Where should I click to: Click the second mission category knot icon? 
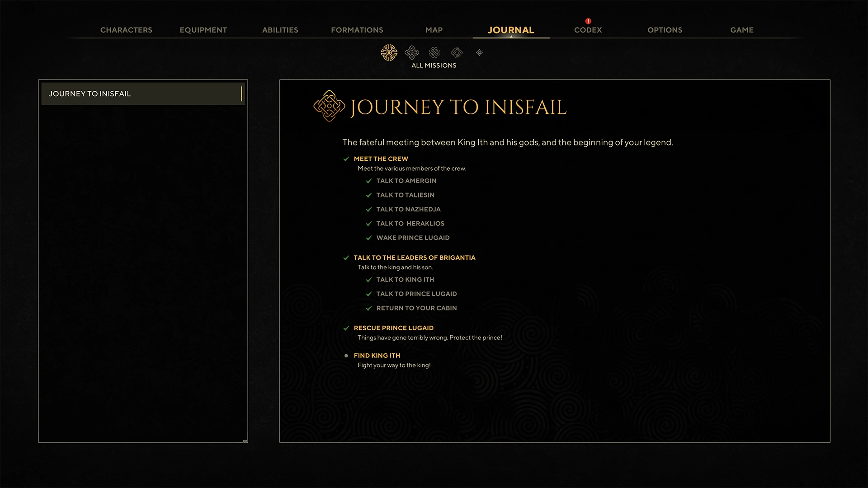411,52
